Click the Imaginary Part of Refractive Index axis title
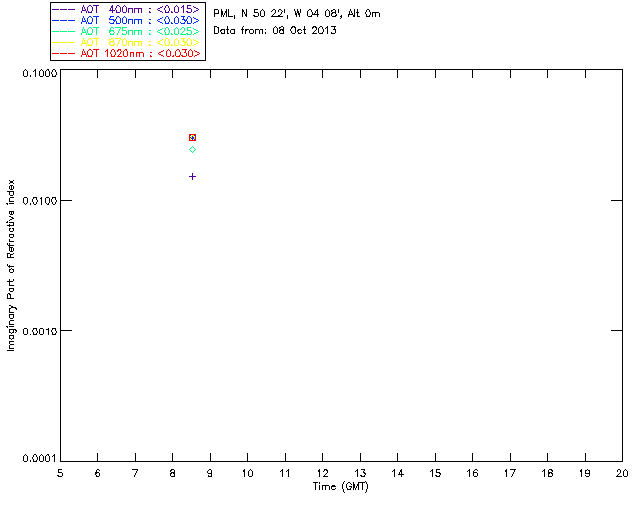This screenshot has height=512, width=640. click(11, 265)
